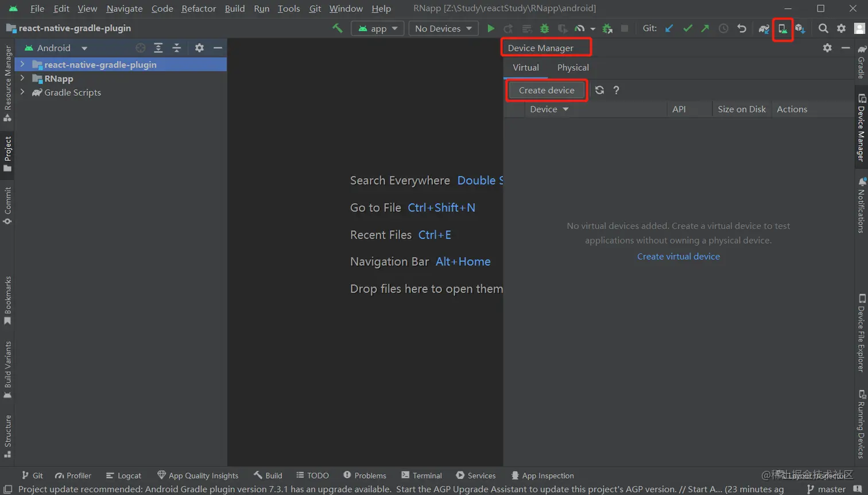Open the profiler dropdown arrow beside the gauge
This screenshot has width=868, height=495.
[x=592, y=29]
